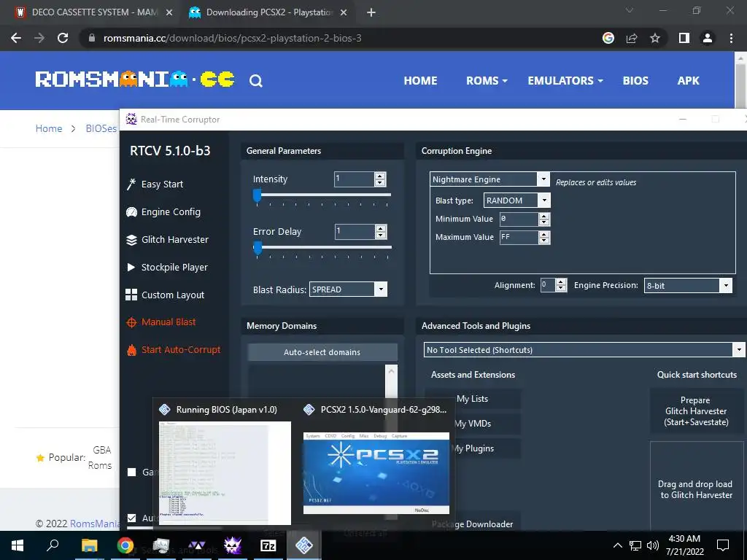Open Chrome tab search chevron
The image size is (747, 560).
(x=630, y=10)
